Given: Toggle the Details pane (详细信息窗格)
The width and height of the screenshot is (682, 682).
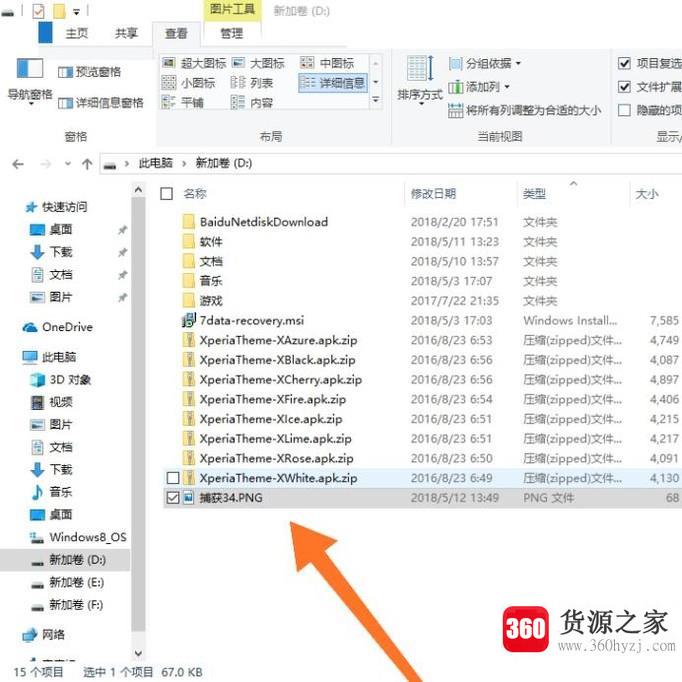Looking at the screenshot, I should (101, 103).
